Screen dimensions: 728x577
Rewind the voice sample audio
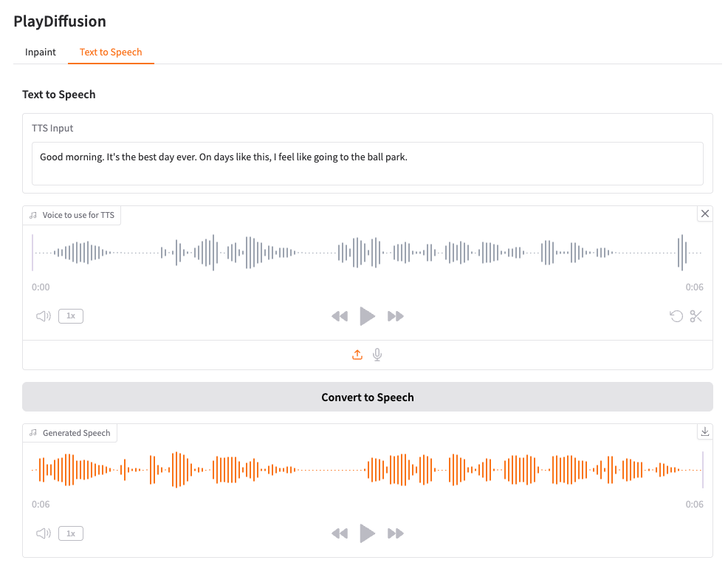click(x=340, y=316)
